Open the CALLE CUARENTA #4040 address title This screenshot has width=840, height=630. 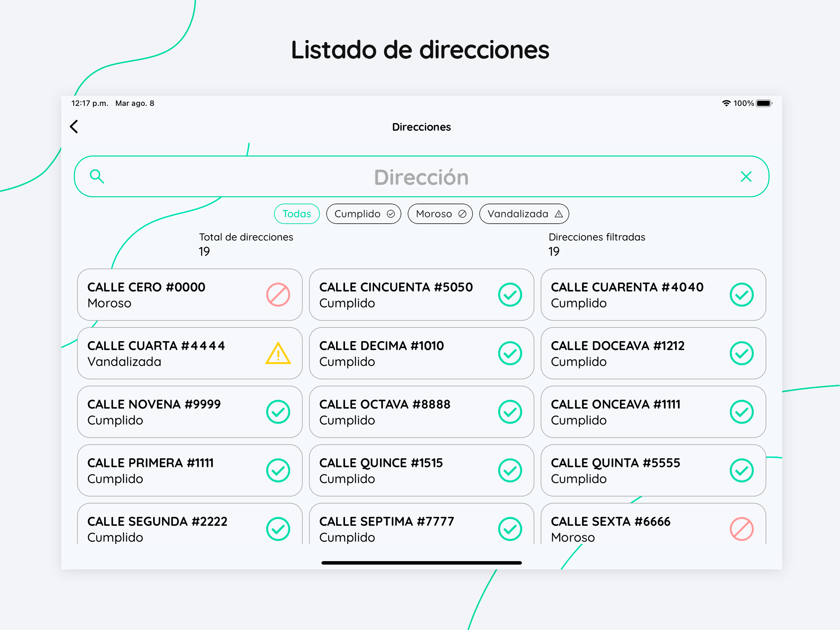[627, 287]
